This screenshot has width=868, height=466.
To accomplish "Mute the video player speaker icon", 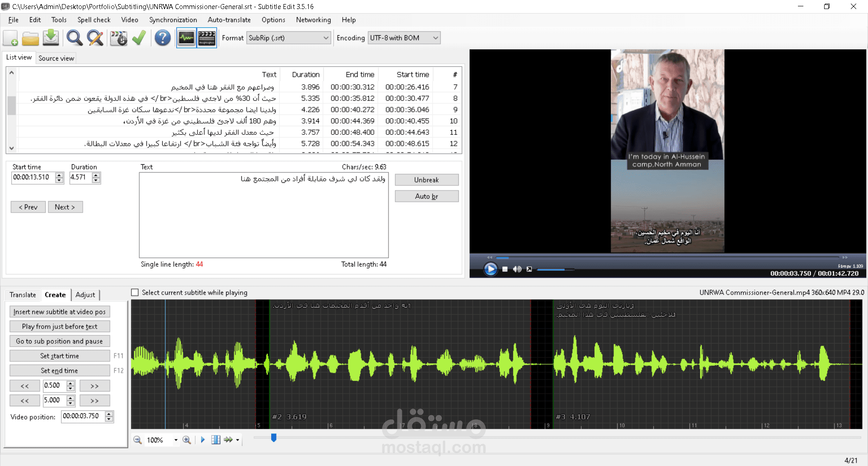I will pyautogui.click(x=517, y=269).
